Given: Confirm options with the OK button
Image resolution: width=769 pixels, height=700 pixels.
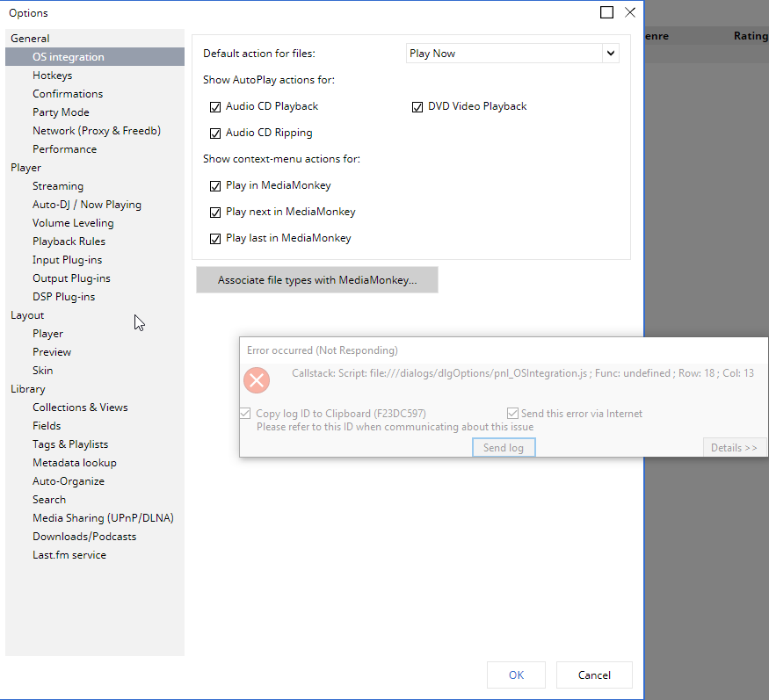Looking at the screenshot, I should (516, 675).
